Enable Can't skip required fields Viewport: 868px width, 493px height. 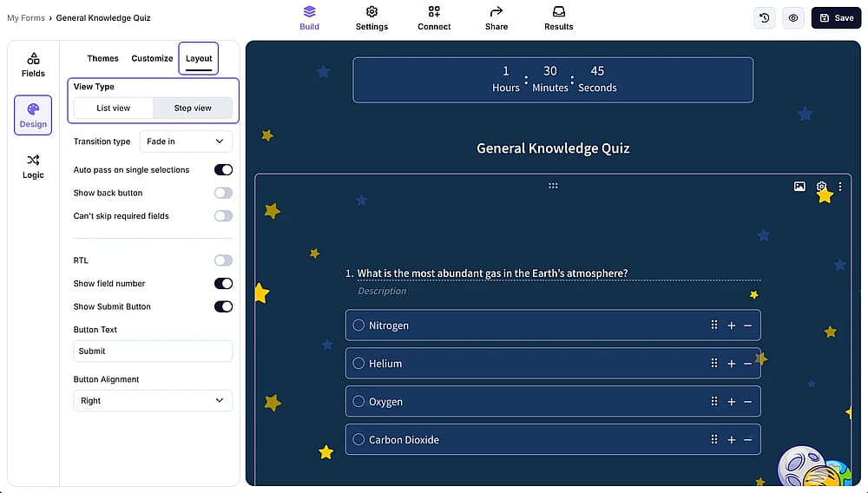pyautogui.click(x=223, y=216)
